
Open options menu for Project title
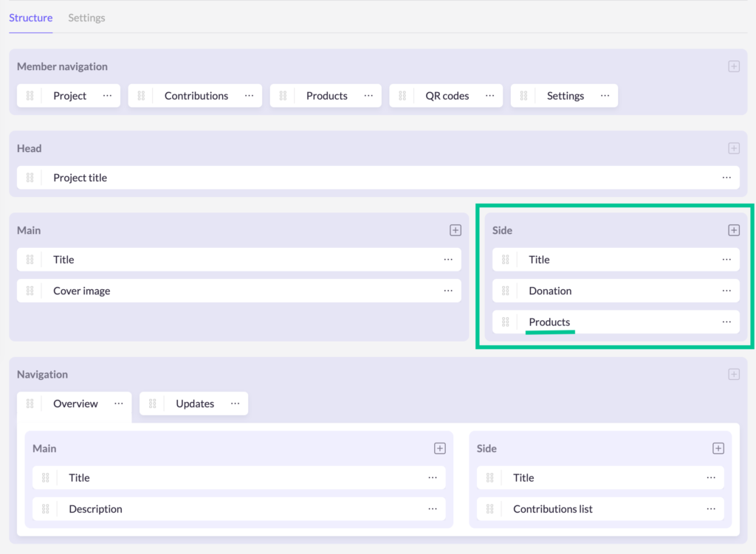point(726,178)
